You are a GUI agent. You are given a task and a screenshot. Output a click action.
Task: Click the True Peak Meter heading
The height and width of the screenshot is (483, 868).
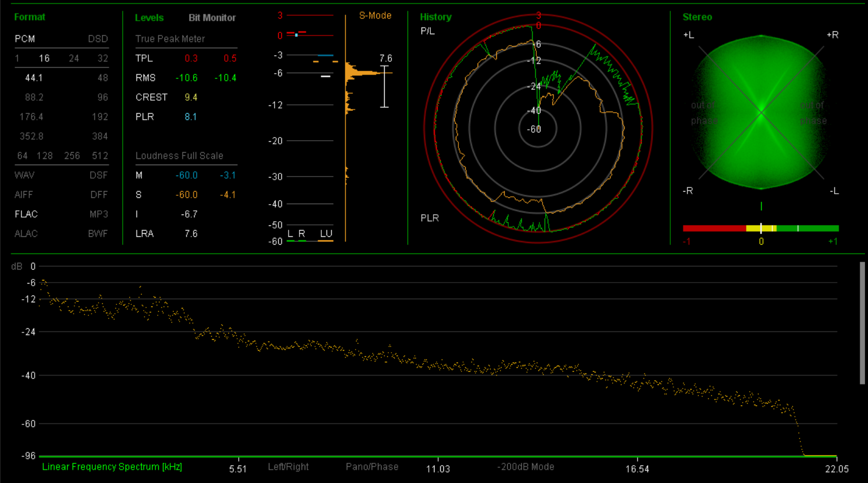point(170,39)
